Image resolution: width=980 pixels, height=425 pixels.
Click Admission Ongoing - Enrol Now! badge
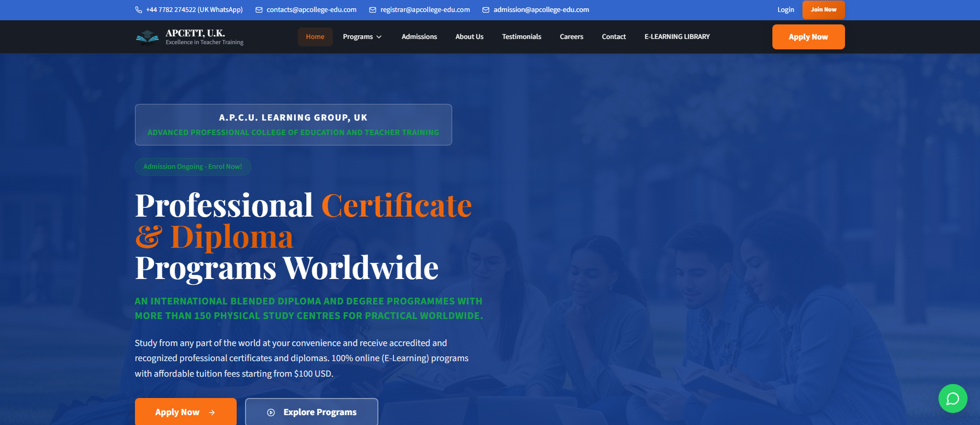[x=193, y=167]
